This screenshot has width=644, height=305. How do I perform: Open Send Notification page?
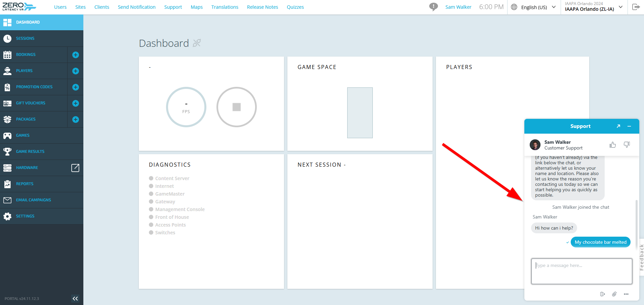pyautogui.click(x=137, y=7)
